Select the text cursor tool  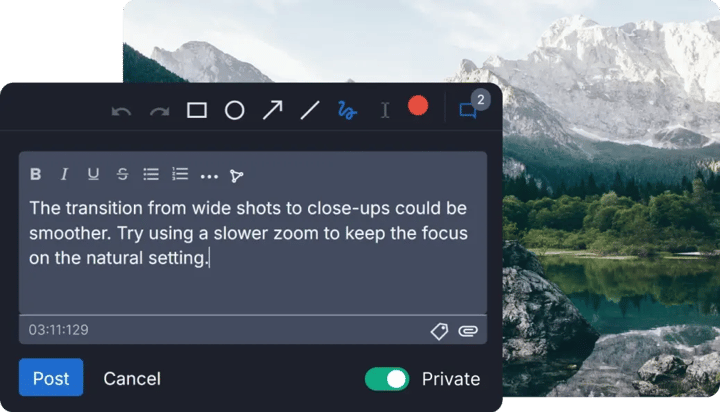[x=384, y=110]
